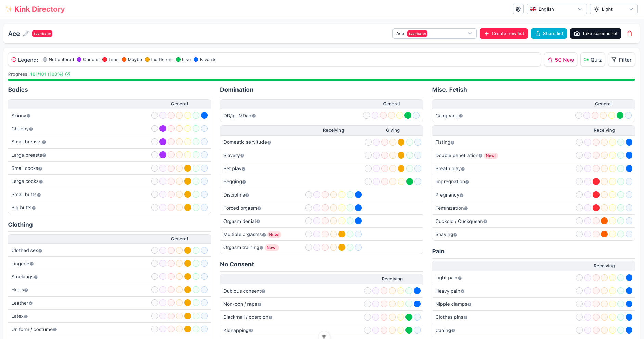
Task: Open the Ace list selector dropdown
Action: point(434,34)
